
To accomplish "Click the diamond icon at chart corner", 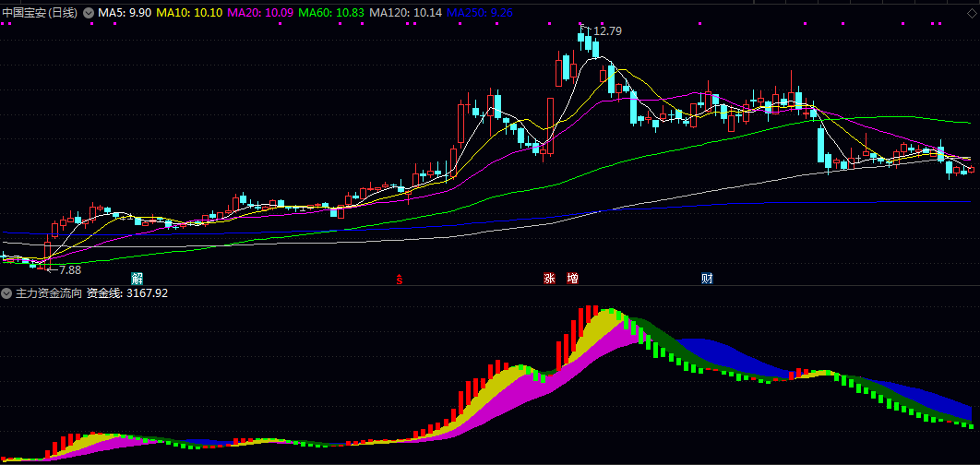I will coord(972,13).
